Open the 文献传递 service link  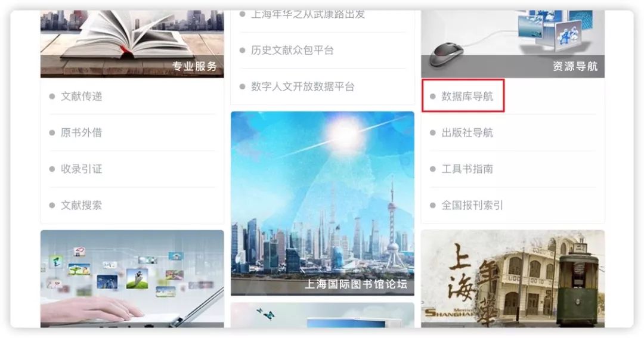[x=81, y=97]
